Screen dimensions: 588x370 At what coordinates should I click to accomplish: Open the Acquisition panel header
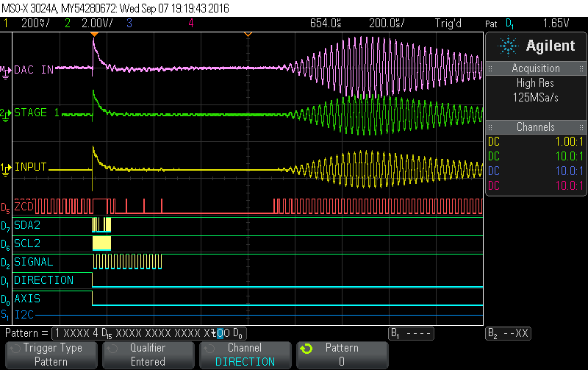pyautogui.click(x=536, y=68)
